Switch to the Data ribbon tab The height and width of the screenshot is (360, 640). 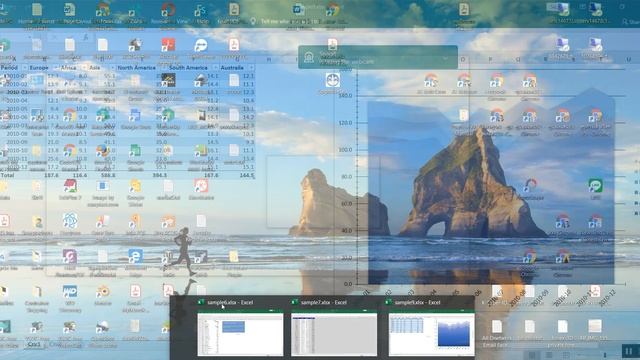point(136,21)
